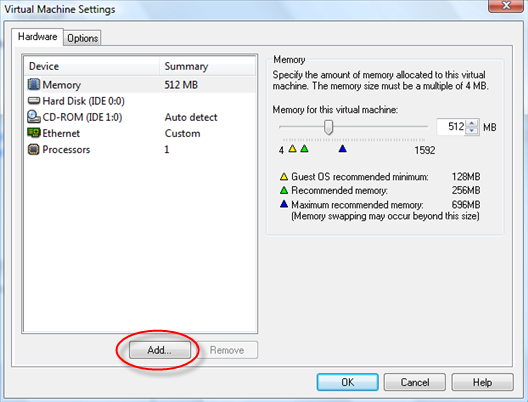Select the Processors device row
The width and height of the screenshot is (528, 402).
140,149
